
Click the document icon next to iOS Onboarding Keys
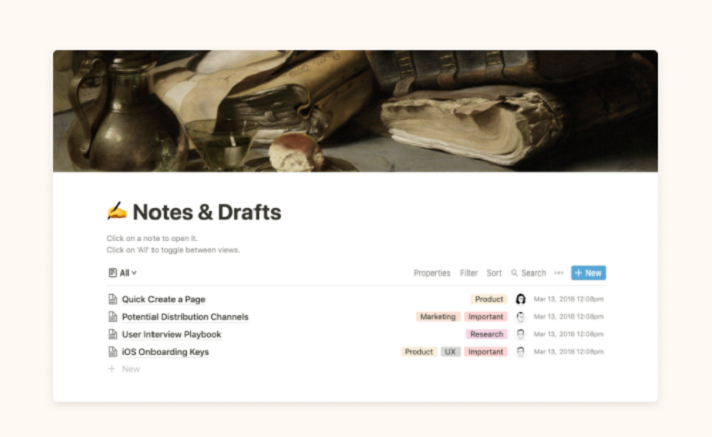click(113, 352)
